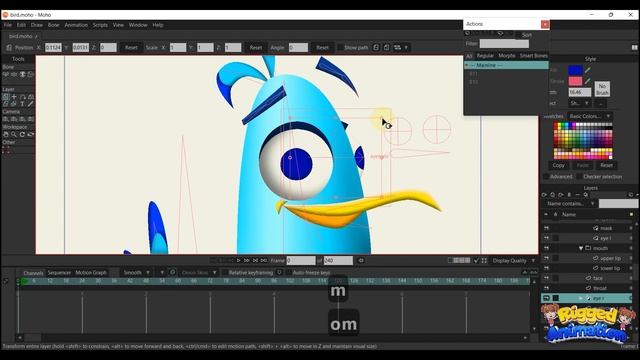Click Reset next to Angle field
Viewport: 640px width, 360px height.
(322, 47)
